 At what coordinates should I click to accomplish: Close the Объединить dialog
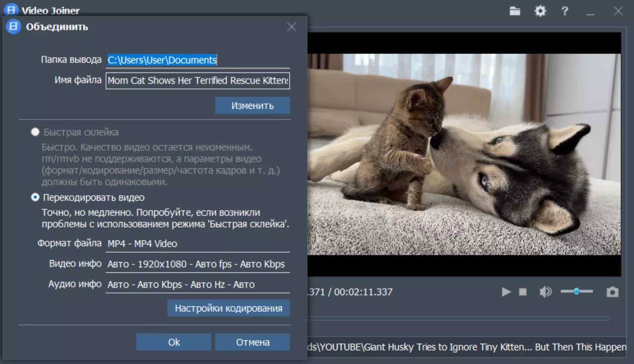click(x=292, y=27)
